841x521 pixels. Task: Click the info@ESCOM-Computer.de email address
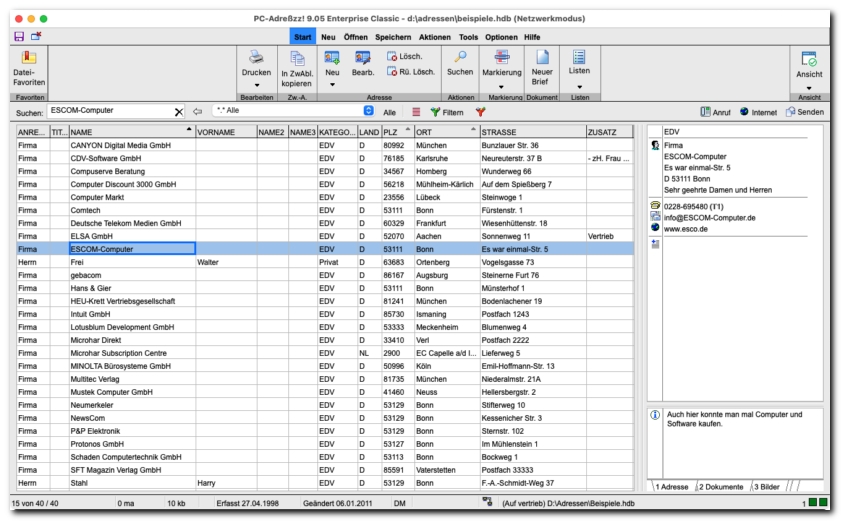coord(710,218)
